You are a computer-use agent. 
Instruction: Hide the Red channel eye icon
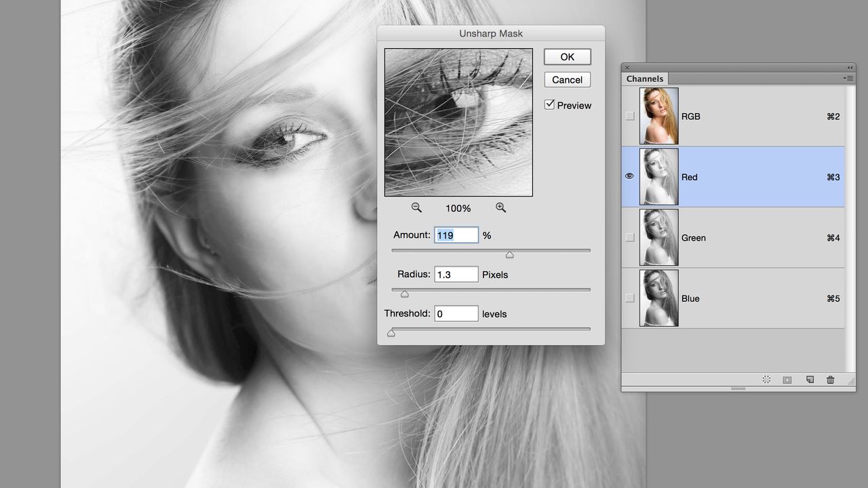(x=630, y=176)
